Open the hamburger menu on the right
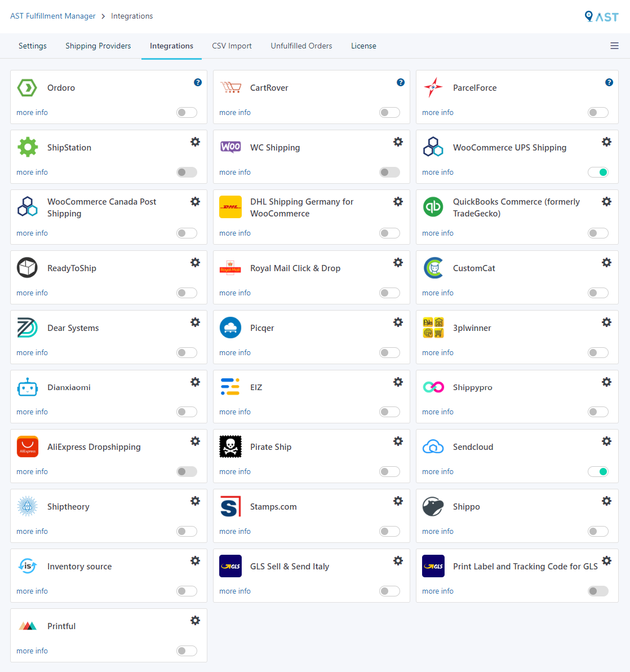 tap(614, 46)
